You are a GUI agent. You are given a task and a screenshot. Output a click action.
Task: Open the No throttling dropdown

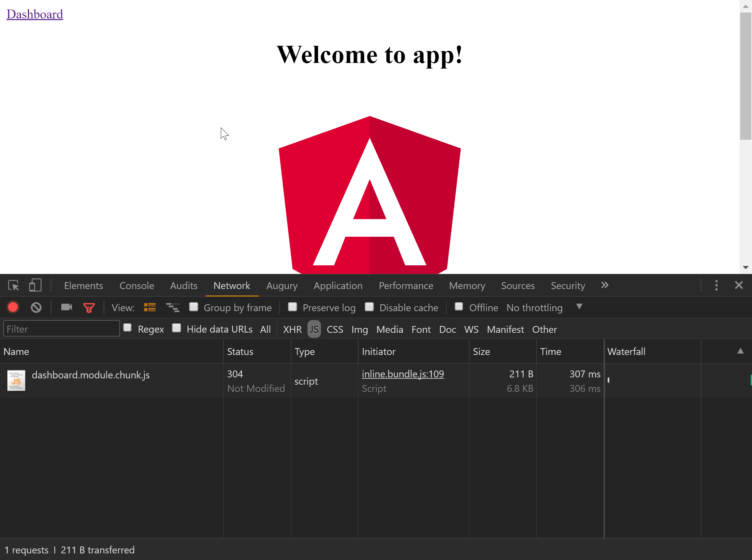544,308
